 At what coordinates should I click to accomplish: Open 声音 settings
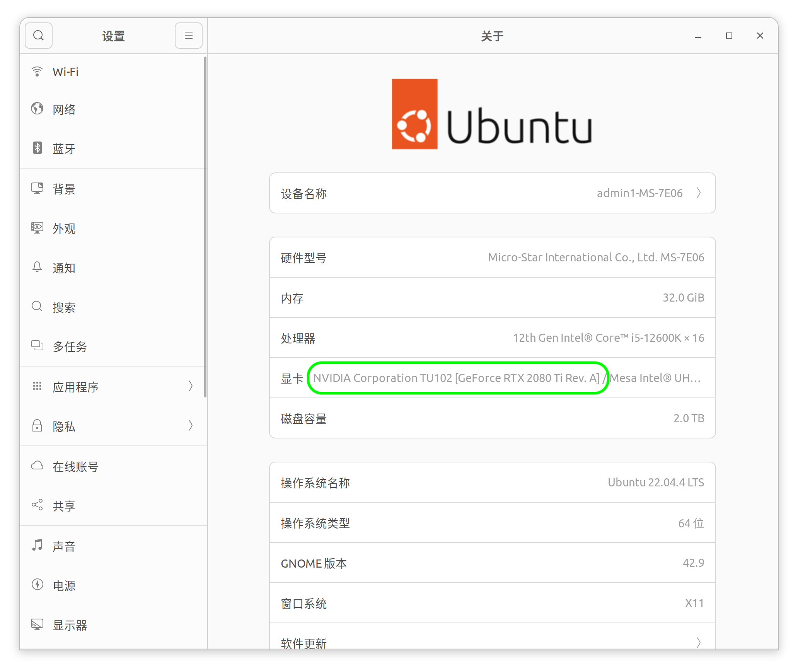click(113, 546)
